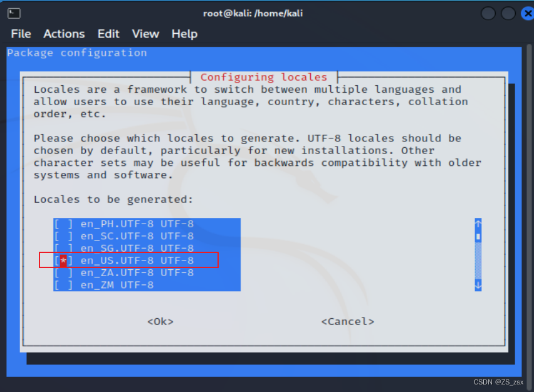Tick the en_ZA.UTF-8 locale entry
The image size is (534, 392).
63,273
